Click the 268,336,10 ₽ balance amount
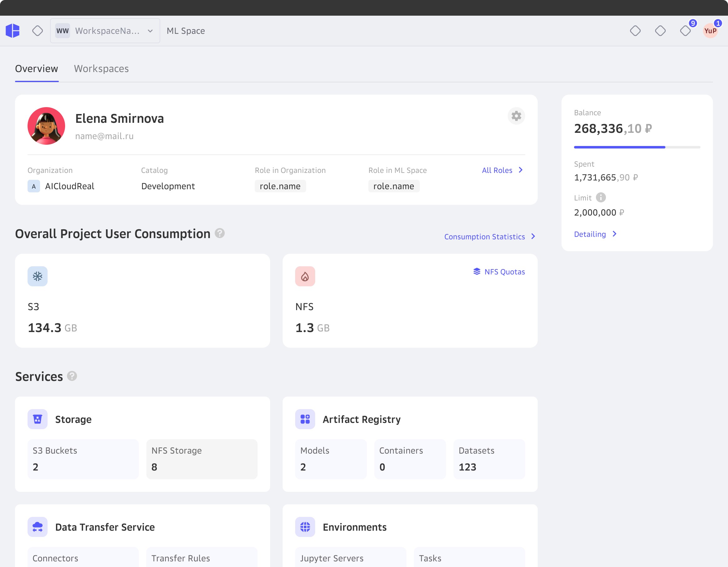The image size is (728, 567). click(x=613, y=129)
